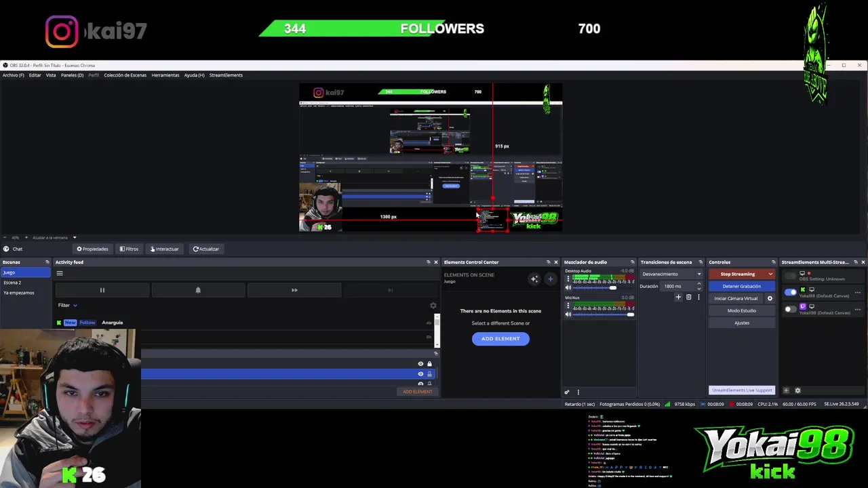Click the blue ADD ELEMENT button
The height and width of the screenshot is (488, 868).
click(x=500, y=338)
